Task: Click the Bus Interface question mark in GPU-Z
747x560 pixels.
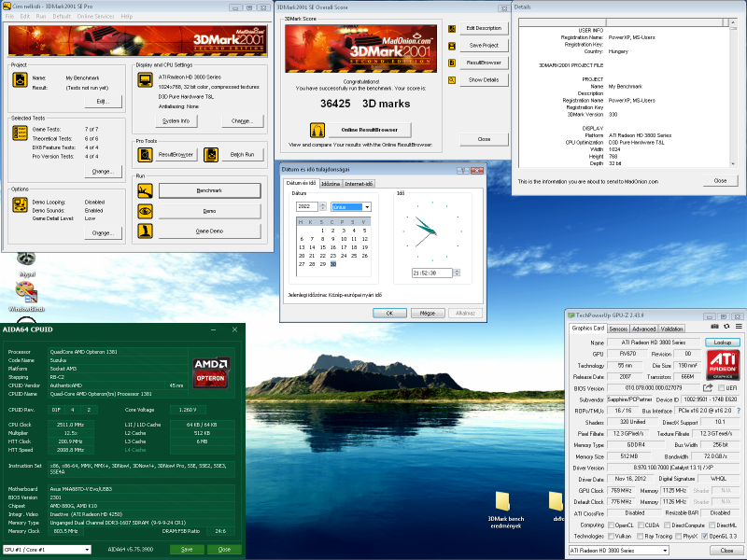Action: click(739, 411)
